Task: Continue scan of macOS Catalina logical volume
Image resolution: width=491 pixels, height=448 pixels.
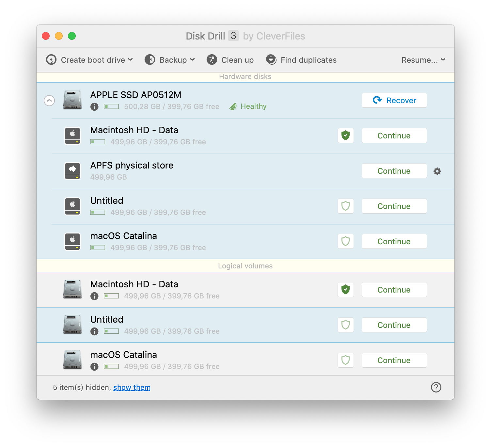Action: (x=394, y=360)
